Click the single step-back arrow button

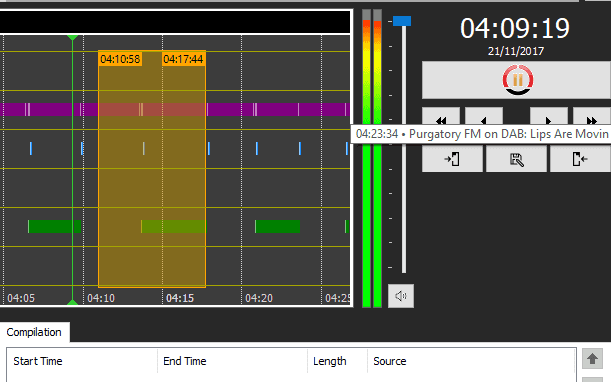point(484,117)
